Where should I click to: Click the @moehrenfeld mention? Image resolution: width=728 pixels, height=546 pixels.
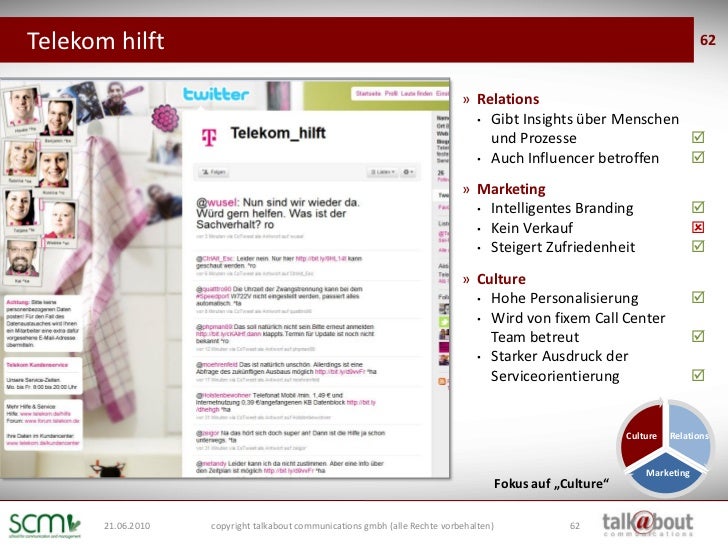coord(216,364)
